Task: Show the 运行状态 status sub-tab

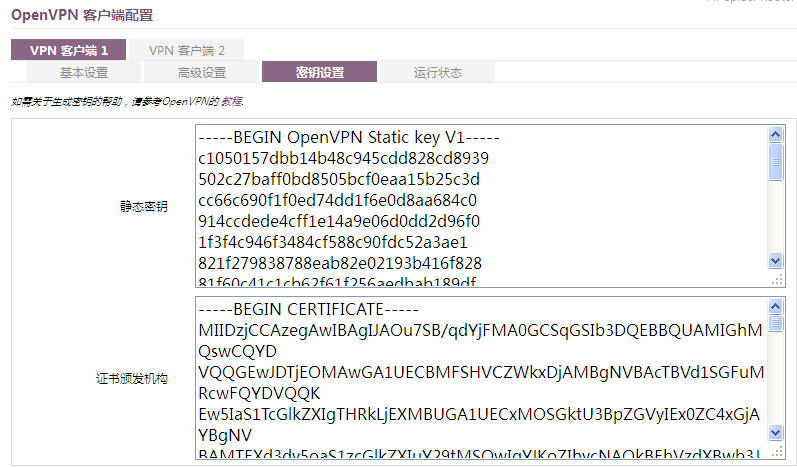Action: pyautogui.click(x=438, y=72)
